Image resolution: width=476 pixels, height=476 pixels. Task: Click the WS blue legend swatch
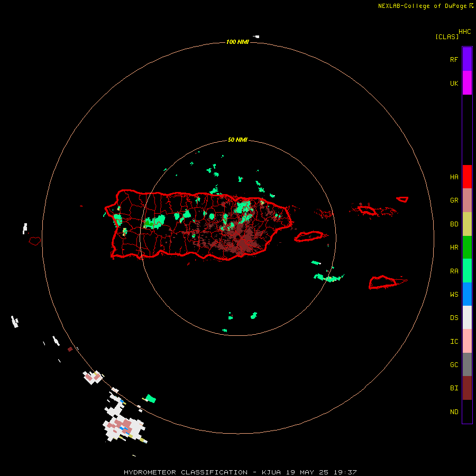pyautogui.click(x=467, y=294)
